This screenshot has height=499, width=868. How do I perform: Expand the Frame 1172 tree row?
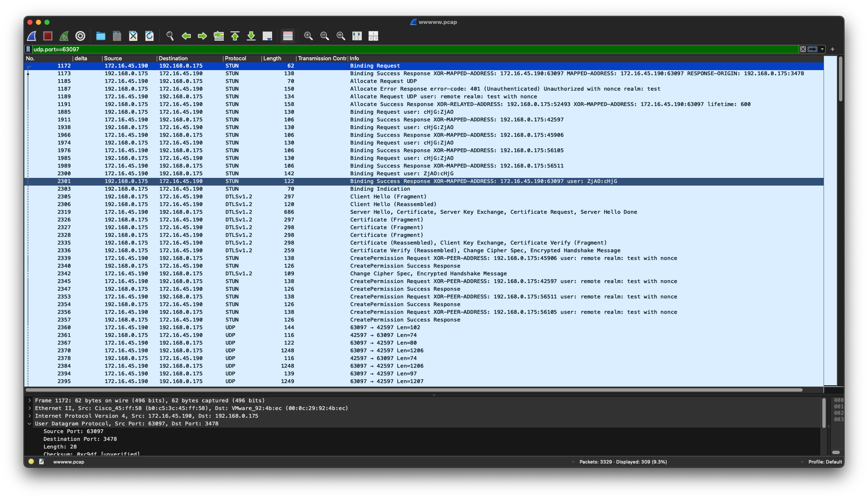tap(29, 401)
